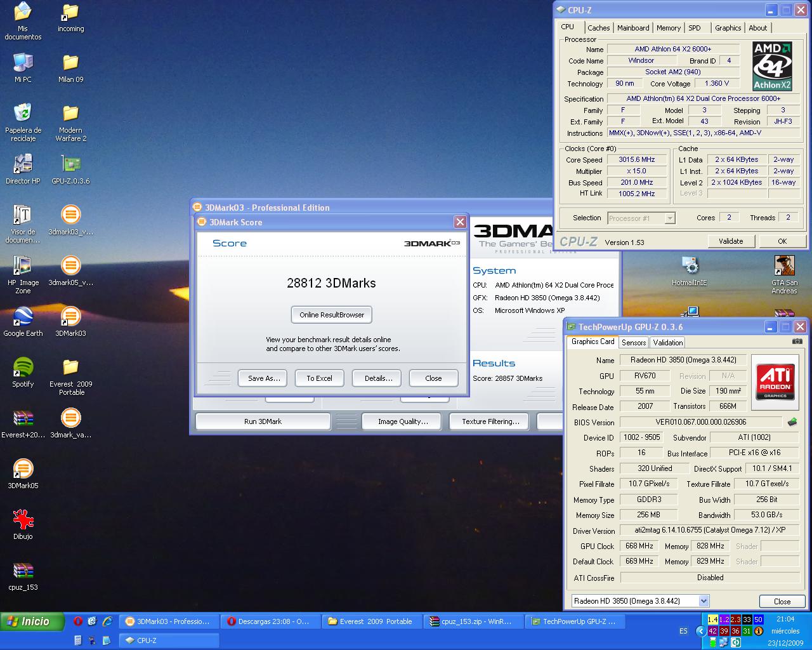Launch the Spotify desktop shortcut
This screenshot has width=812, height=650.
click(x=23, y=372)
